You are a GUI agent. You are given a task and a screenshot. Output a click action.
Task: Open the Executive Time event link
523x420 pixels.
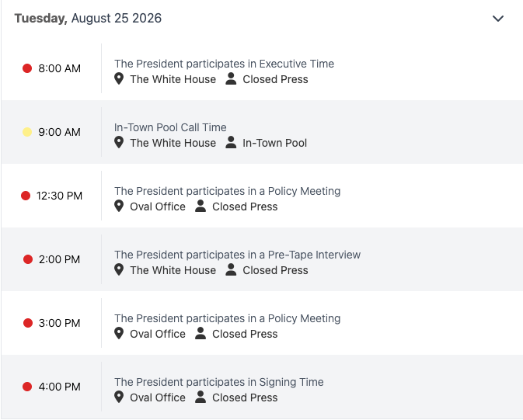click(x=224, y=64)
